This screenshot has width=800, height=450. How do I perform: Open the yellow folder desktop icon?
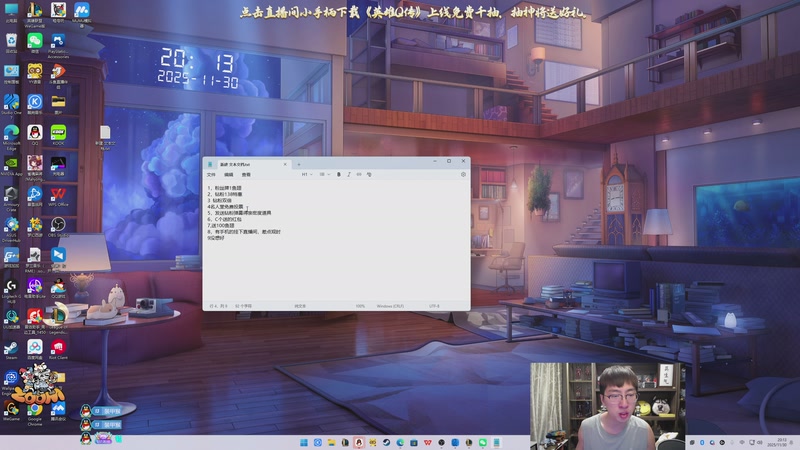pyautogui.click(x=58, y=104)
